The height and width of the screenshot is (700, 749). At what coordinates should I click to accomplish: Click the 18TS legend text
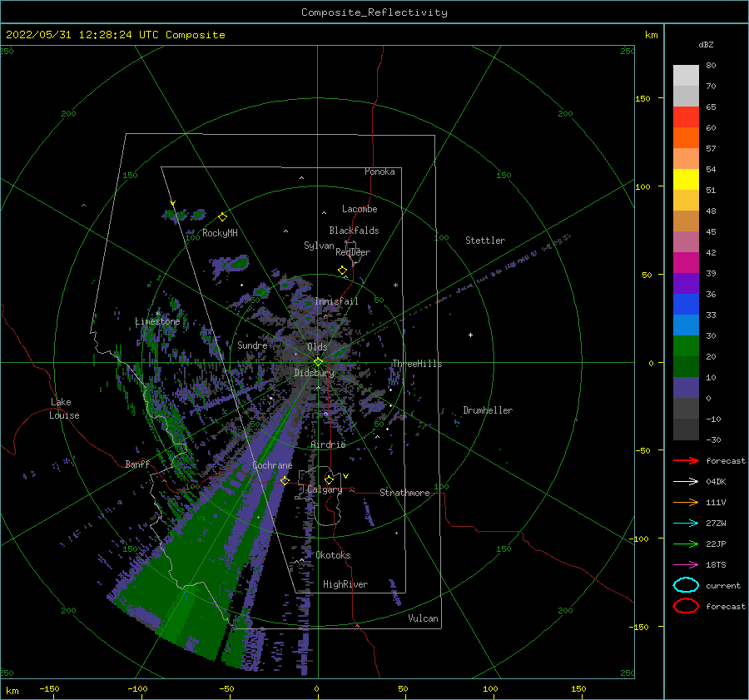(716, 565)
